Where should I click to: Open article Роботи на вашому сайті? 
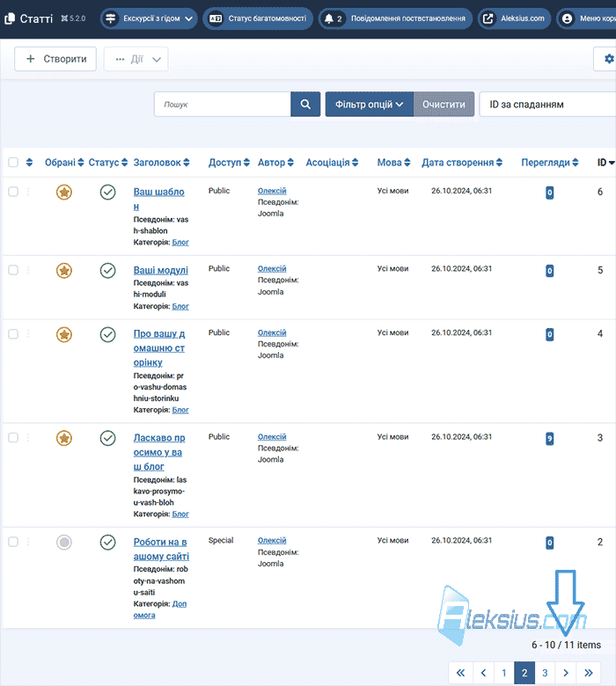pyautogui.click(x=161, y=549)
